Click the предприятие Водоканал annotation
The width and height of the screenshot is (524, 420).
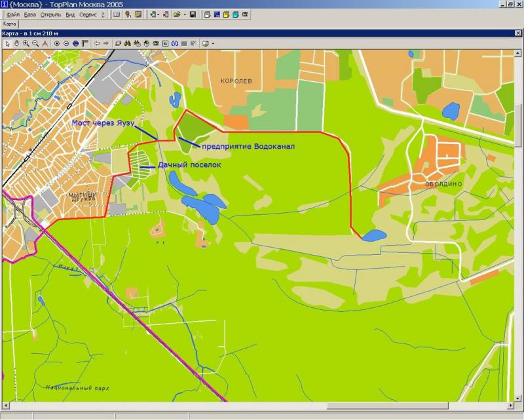click(248, 147)
